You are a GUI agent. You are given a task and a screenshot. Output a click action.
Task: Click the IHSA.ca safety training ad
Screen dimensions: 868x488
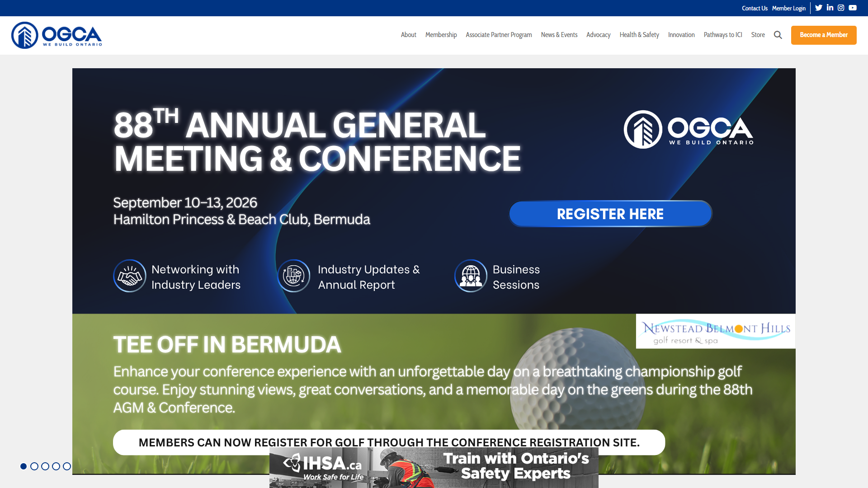pos(434,468)
